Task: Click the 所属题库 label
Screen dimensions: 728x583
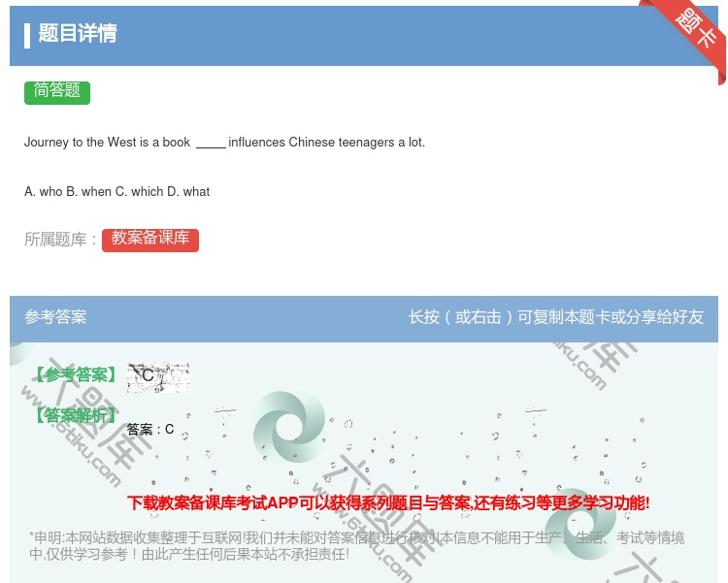Action: point(60,240)
